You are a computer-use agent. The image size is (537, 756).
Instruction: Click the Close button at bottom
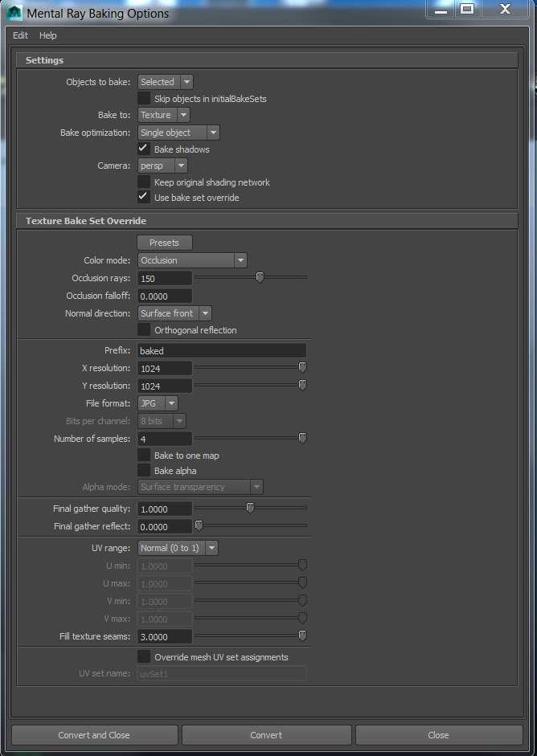pyautogui.click(x=439, y=735)
